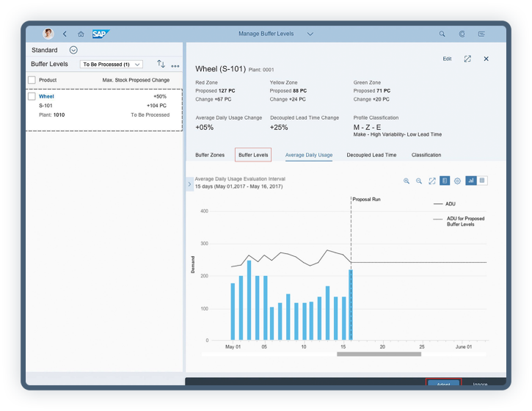Click the ADU legend entry
Screen dimensions: 532x411
coord(445,203)
